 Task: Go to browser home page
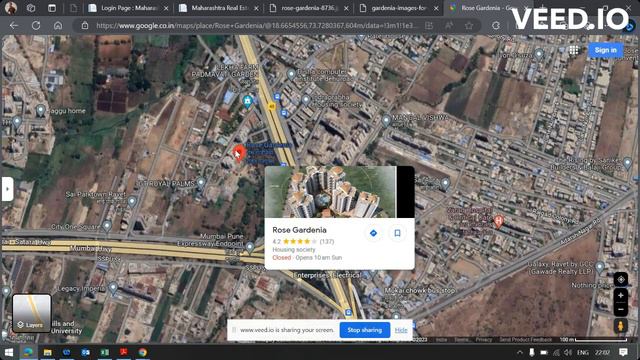pos(58,25)
